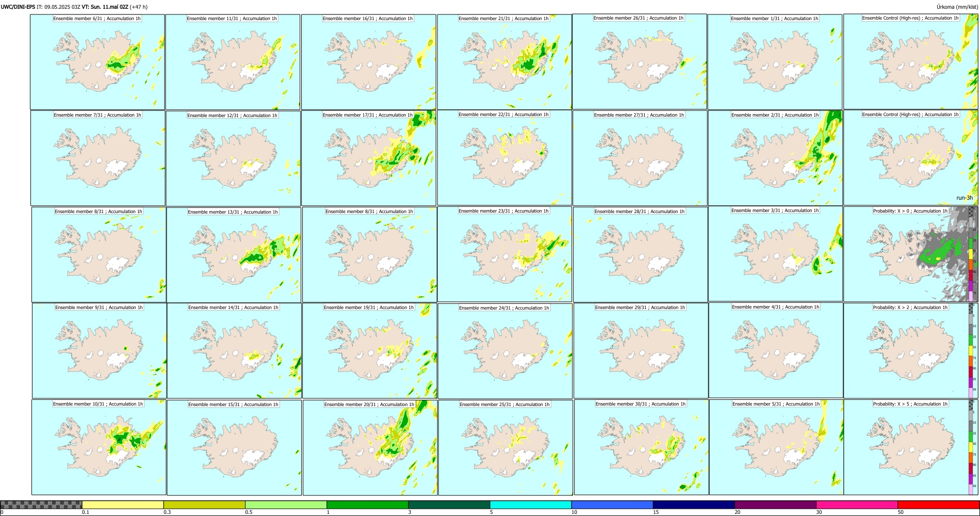Select the Ensemble member 24/31 map
980x516 pixels.
pos(505,351)
